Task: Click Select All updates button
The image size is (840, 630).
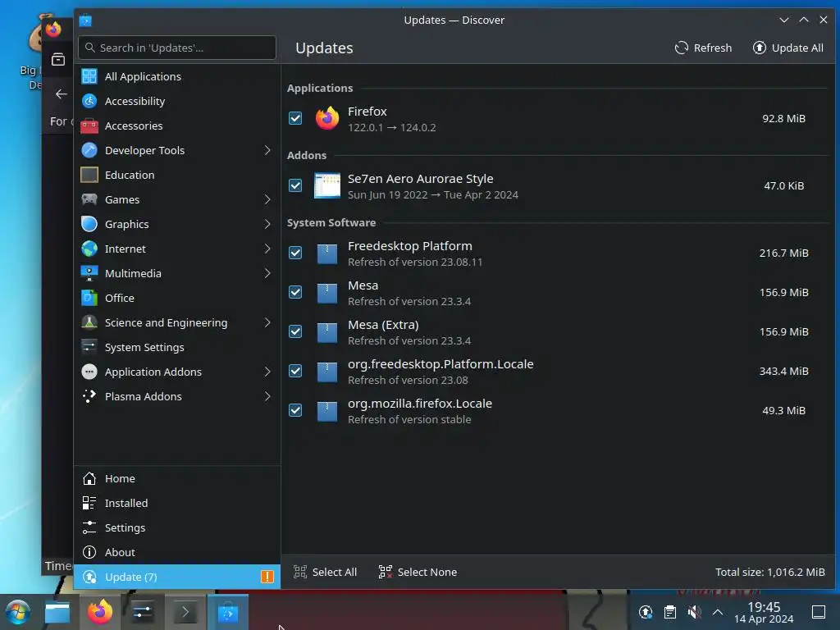Action: [x=325, y=572]
